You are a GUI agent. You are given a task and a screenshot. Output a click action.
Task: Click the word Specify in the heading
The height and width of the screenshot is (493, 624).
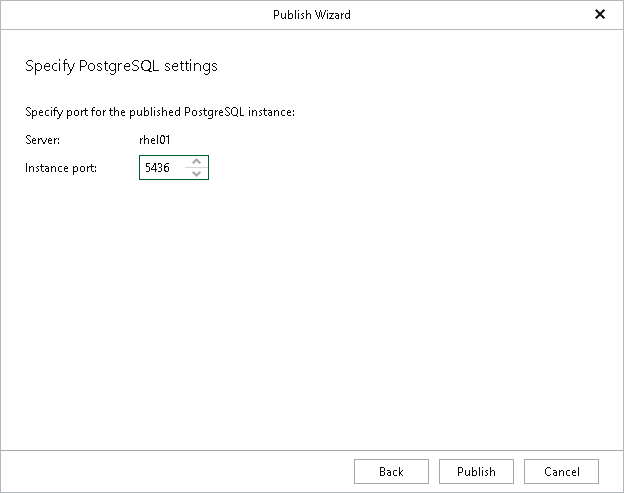[x=47, y=67]
